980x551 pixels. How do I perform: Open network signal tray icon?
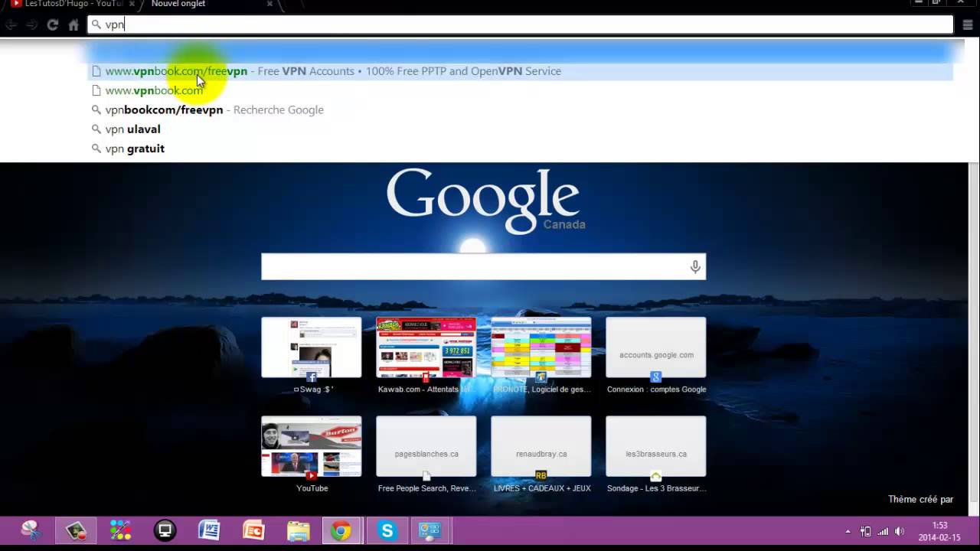[x=883, y=531]
